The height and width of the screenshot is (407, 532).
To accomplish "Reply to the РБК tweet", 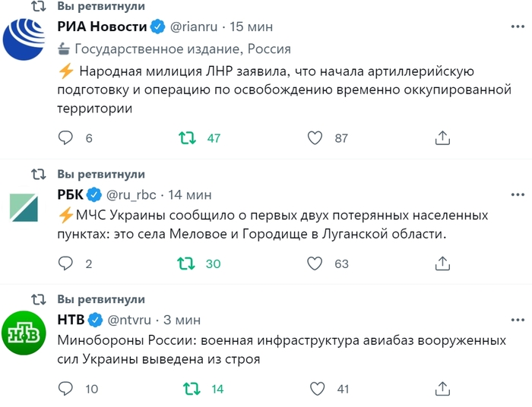I will [x=67, y=263].
